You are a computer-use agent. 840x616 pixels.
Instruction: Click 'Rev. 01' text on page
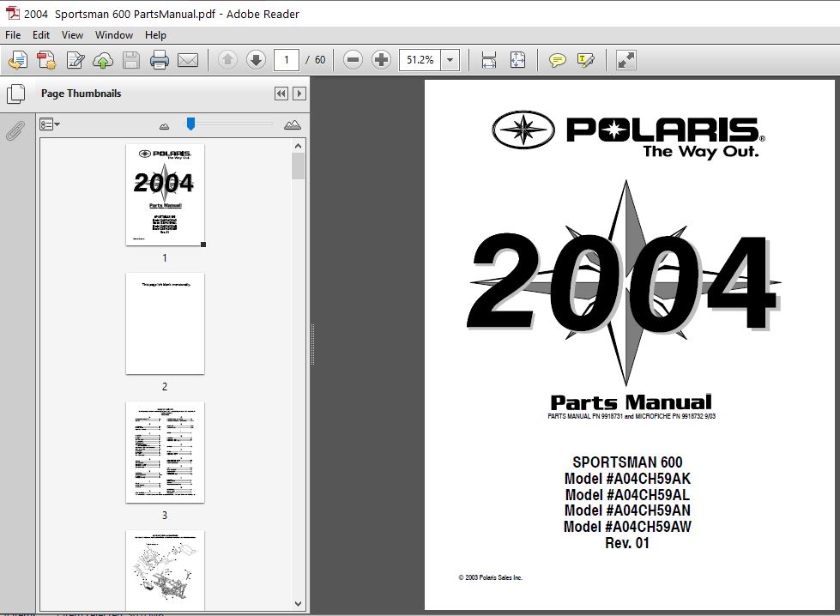[x=627, y=542]
